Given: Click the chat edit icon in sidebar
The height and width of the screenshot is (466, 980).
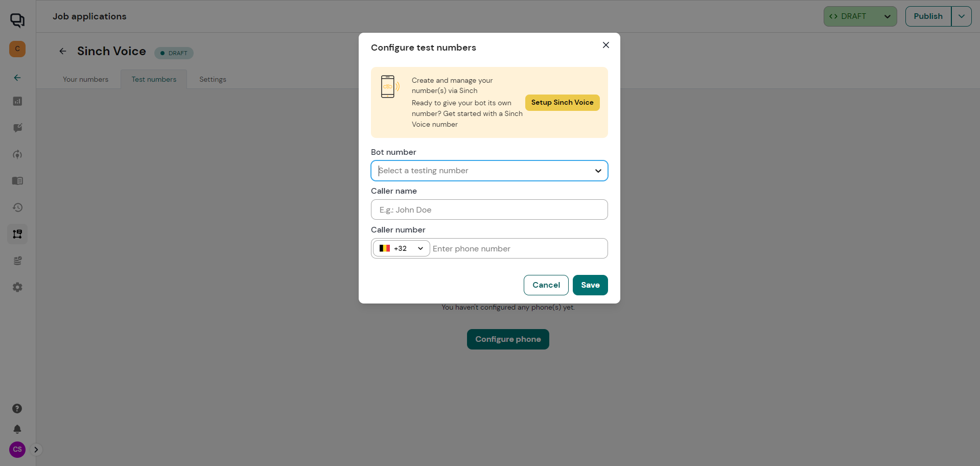Looking at the screenshot, I should tap(17, 128).
